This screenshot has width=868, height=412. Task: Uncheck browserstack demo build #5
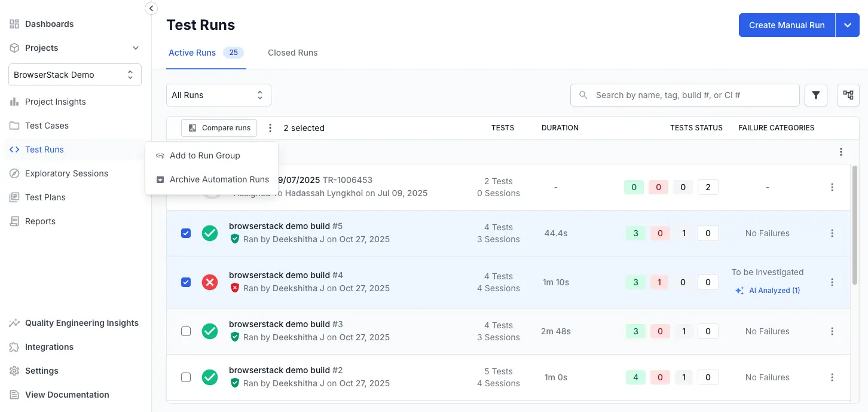pyautogui.click(x=186, y=233)
